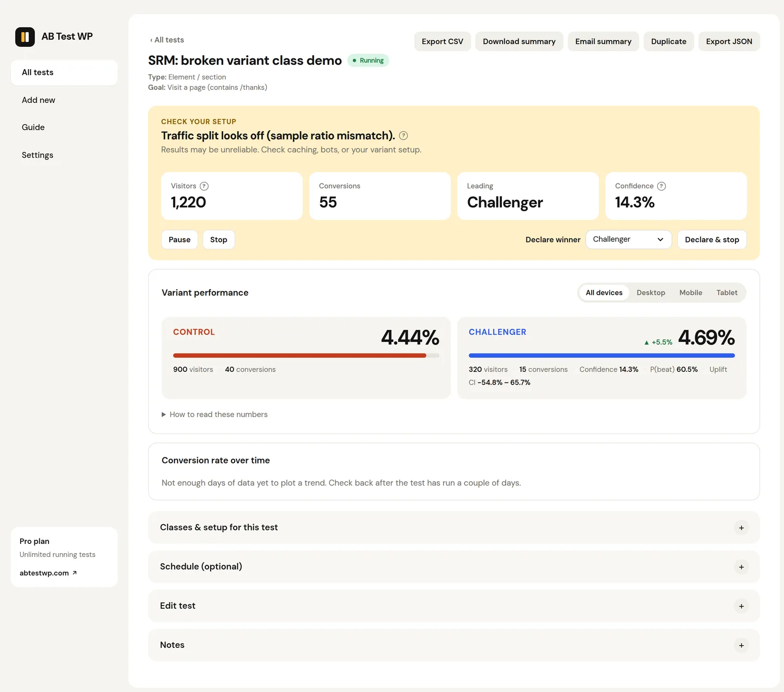
Task: Click the test title SRM: broken variant class demo
Action: pyautogui.click(x=245, y=60)
